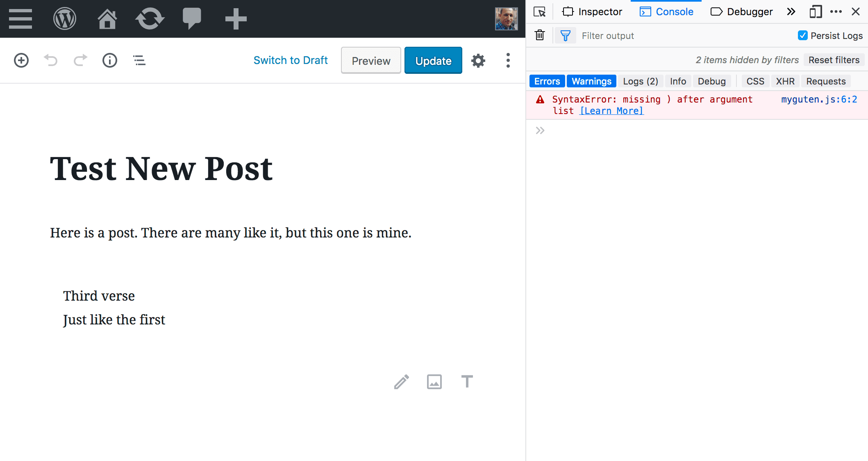Switch to the Debugger tab

741,11
